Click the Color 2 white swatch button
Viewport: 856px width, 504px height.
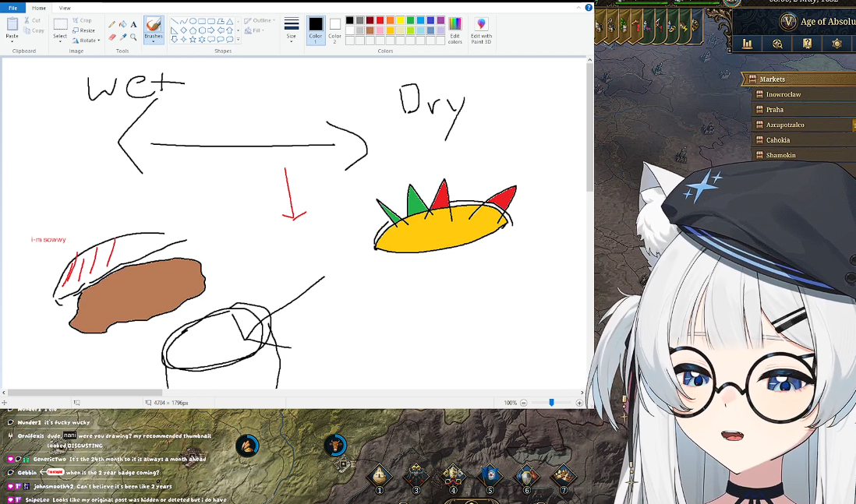[334, 30]
